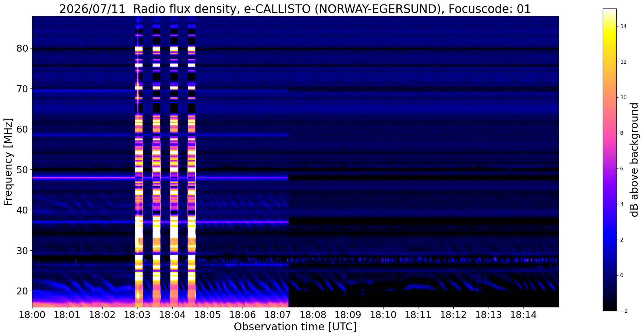644x336 pixels.
Task: Click the colorbar tick labeled 4
Action: pyautogui.click(x=621, y=204)
